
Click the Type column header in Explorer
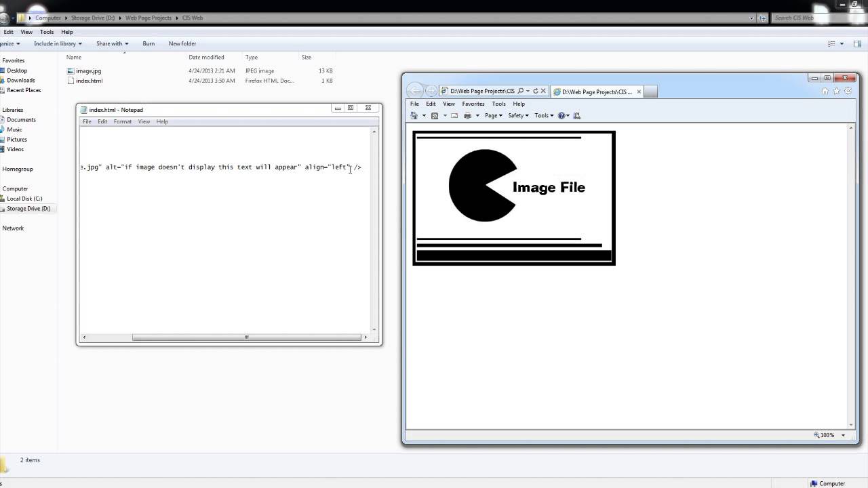pyautogui.click(x=252, y=57)
